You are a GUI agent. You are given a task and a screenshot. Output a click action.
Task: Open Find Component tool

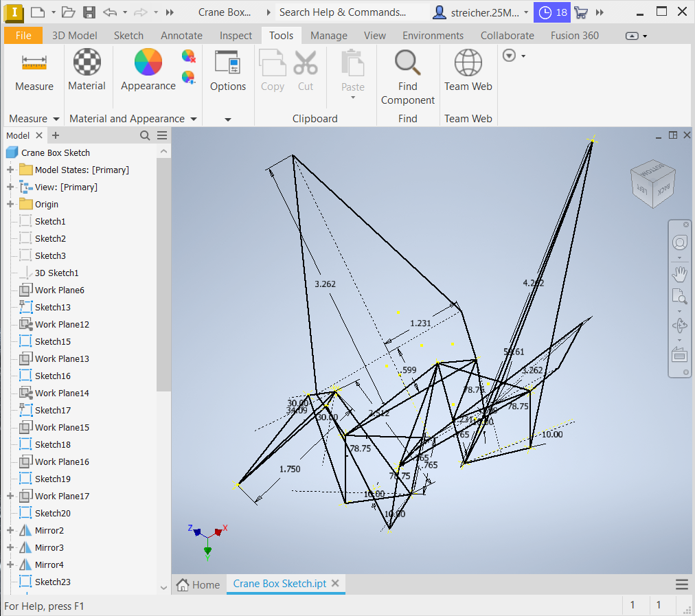coord(407,62)
